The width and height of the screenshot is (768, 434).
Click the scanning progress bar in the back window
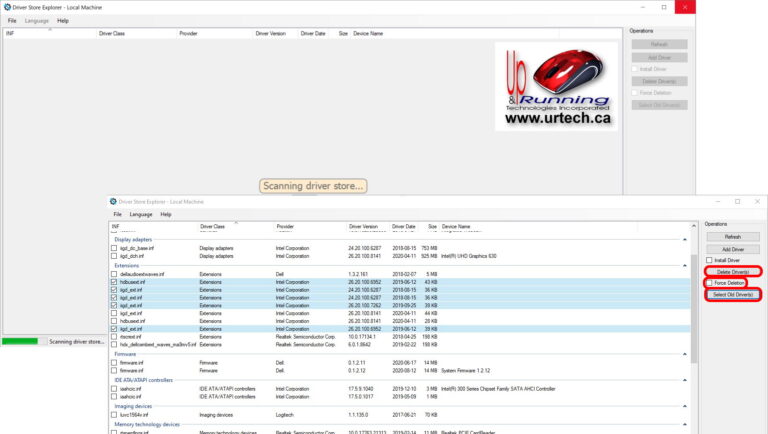[x=24, y=341]
